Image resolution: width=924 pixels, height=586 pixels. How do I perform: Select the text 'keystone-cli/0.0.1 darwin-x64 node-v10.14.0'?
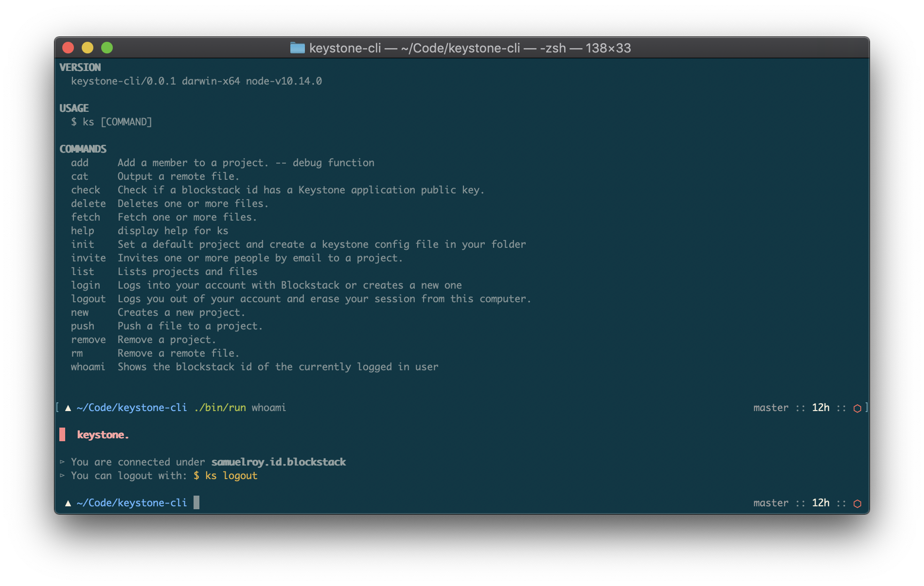pyautogui.click(x=196, y=81)
